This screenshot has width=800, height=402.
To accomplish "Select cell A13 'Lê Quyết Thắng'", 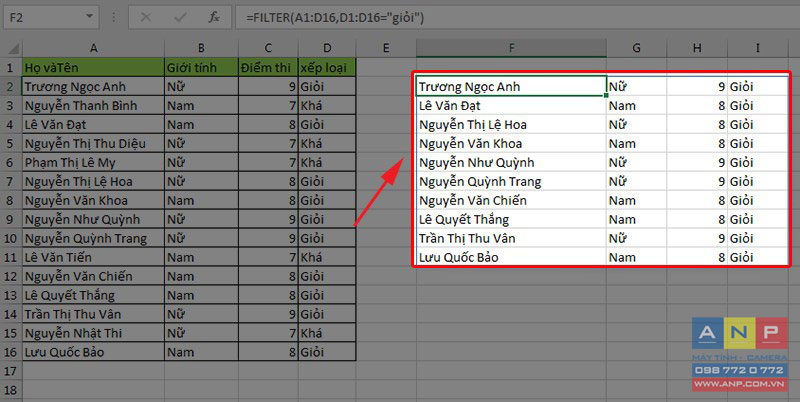I will (93, 295).
